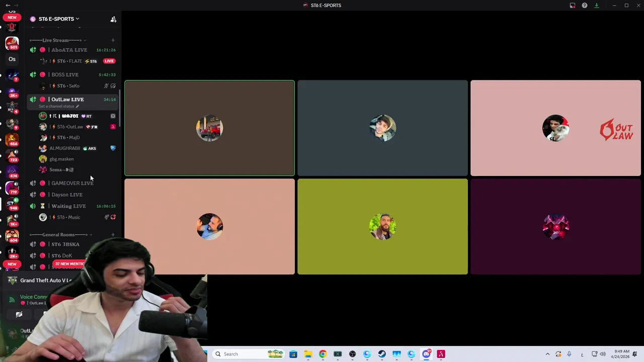Open the server with 474 badge
Image resolution: width=644 pixels, height=362 pixels.
(x=12, y=171)
